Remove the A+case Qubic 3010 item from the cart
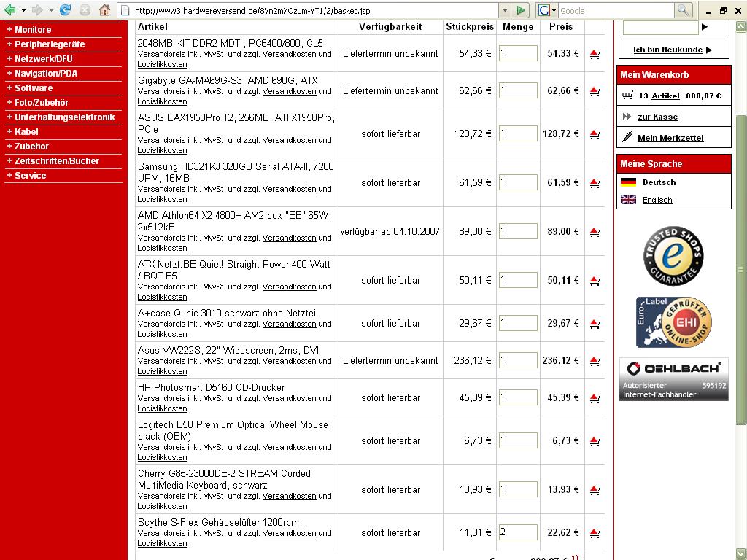747x560 pixels. pos(595,324)
